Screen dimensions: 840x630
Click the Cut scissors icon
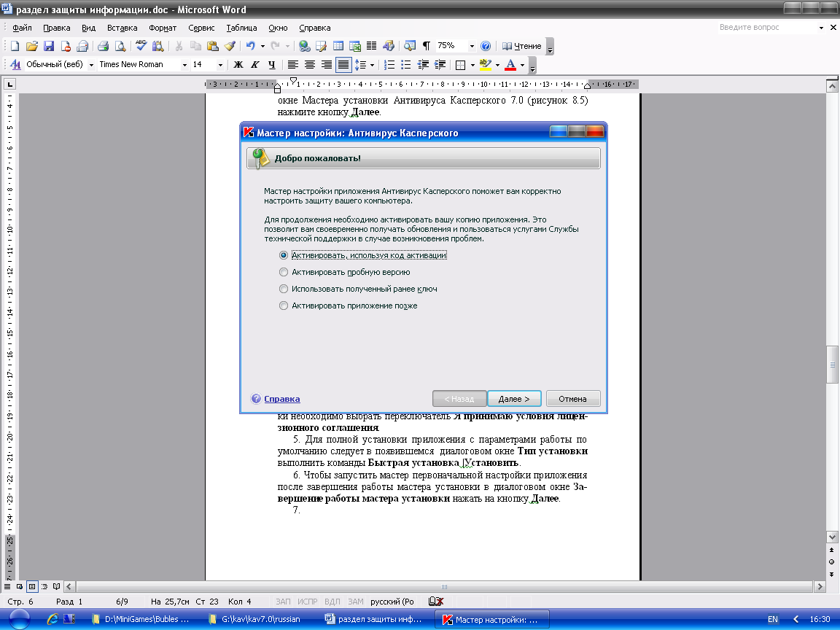click(x=179, y=46)
